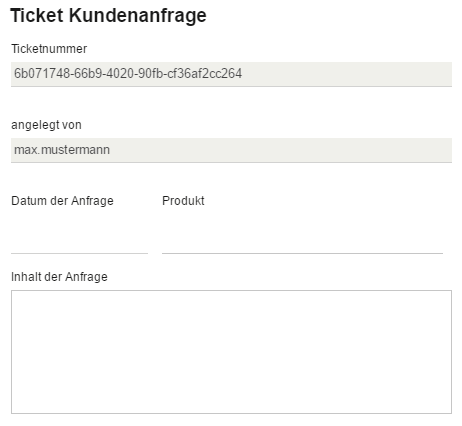462x426 pixels.
Task: Select the read-only Ticketnummer field
Action: (x=231, y=74)
